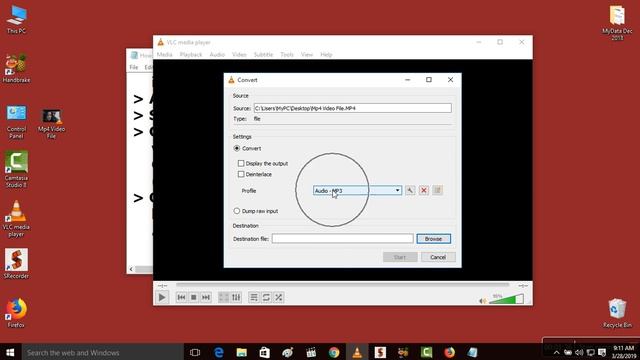The image size is (640, 360).
Task: Skip to previous media in VLC
Action: [181, 297]
